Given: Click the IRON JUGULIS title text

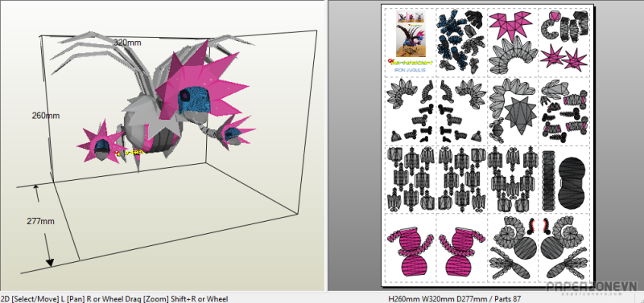Looking at the screenshot, I should 410,70.
